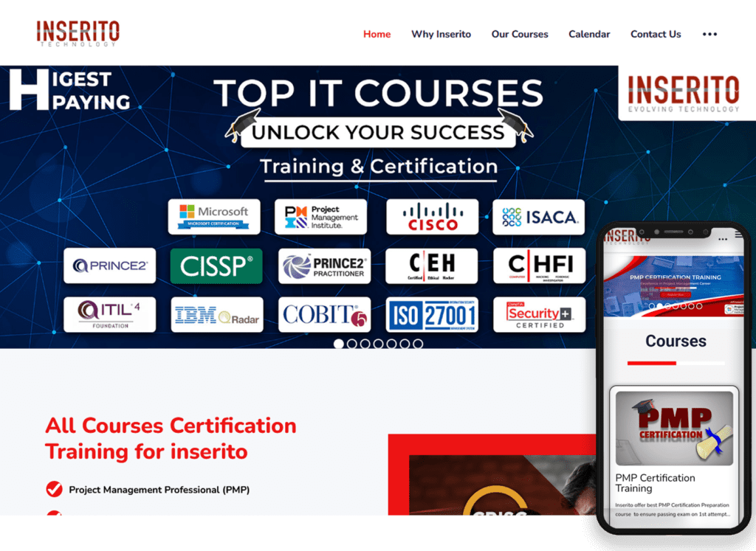This screenshot has width=756, height=551.
Task: Click Training & Certification banner text
Action: pyautogui.click(x=379, y=167)
